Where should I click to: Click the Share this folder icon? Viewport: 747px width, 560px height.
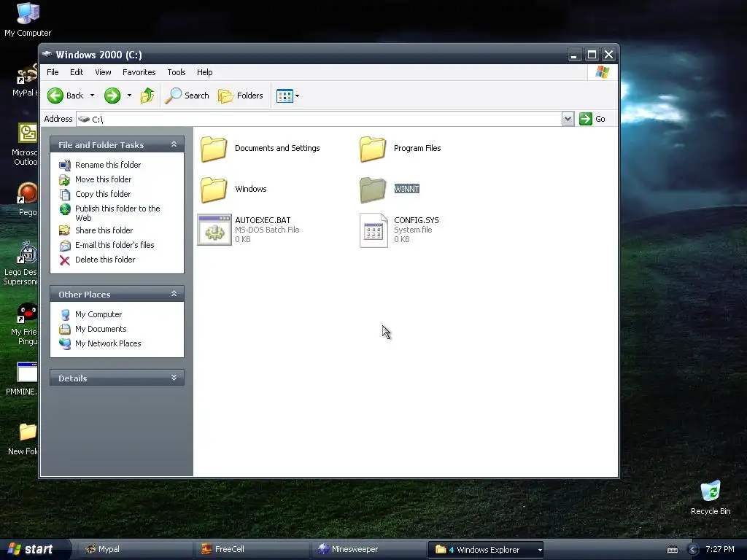65,230
